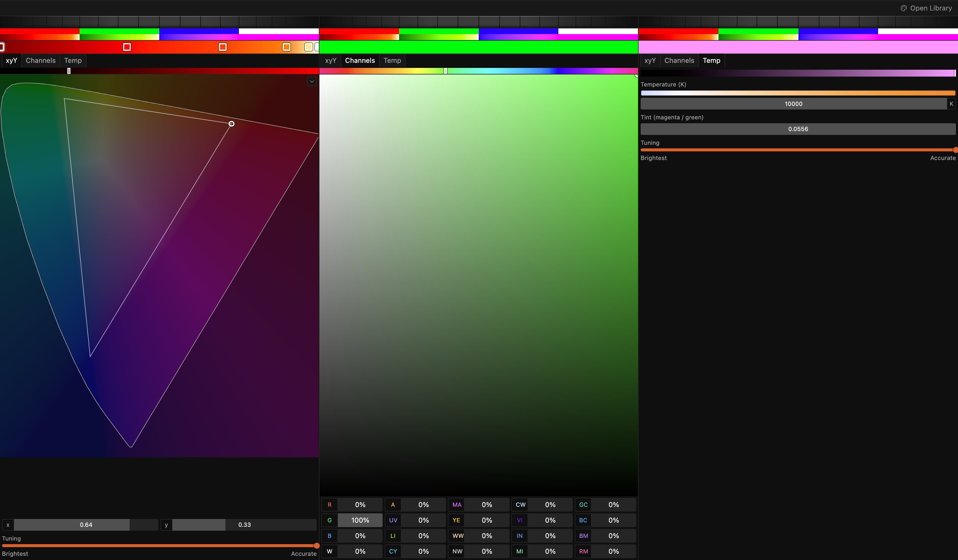This screenshot has height=560, width=958.
Task: Switch the right panel to the xyY tab
Action: pos(650,60)
